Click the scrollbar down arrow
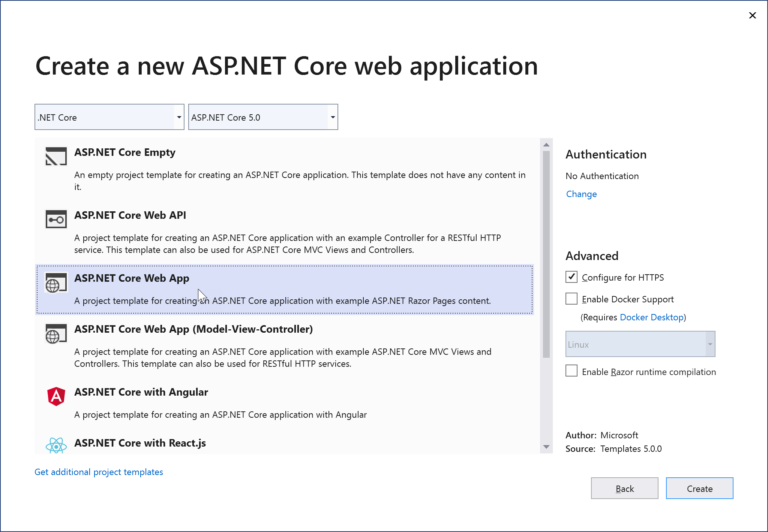Viewport: 768px width, 532px height. point(546,447)
